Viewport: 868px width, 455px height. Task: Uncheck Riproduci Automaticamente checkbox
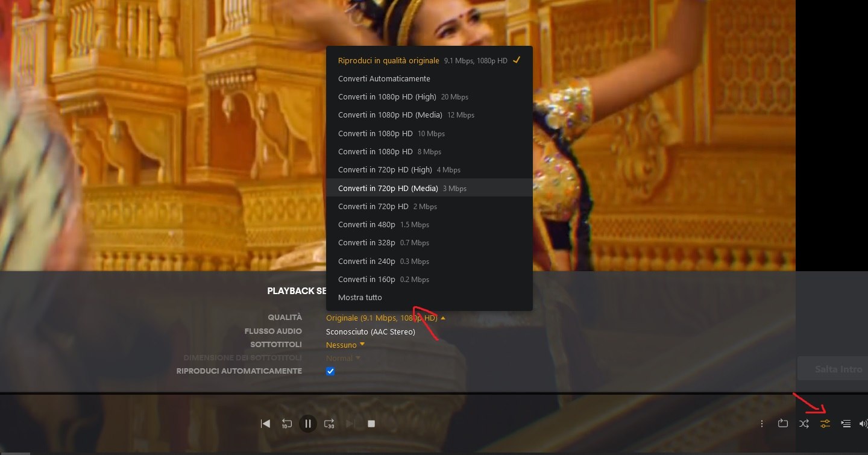[x=330, y=371]
